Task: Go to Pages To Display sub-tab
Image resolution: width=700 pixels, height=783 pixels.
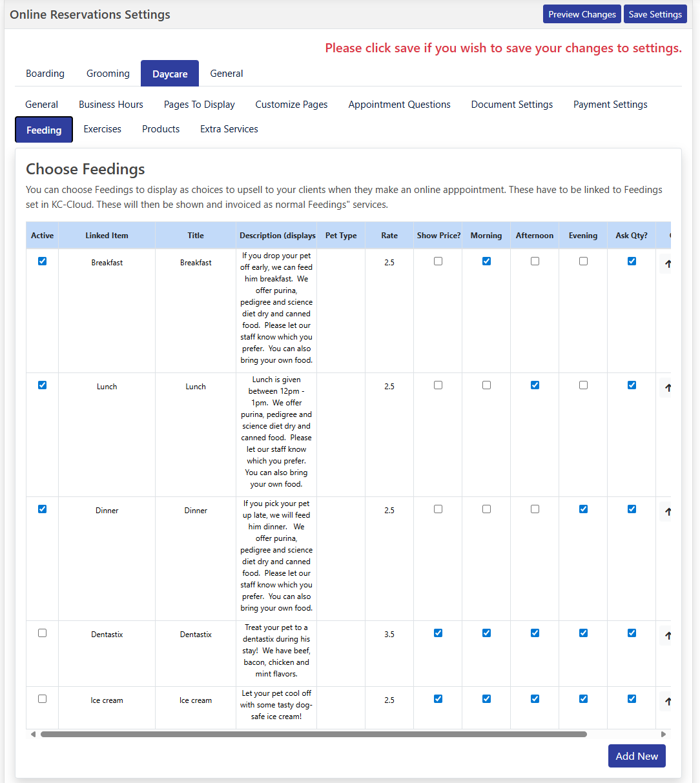Action: click(x=200, y=105)
